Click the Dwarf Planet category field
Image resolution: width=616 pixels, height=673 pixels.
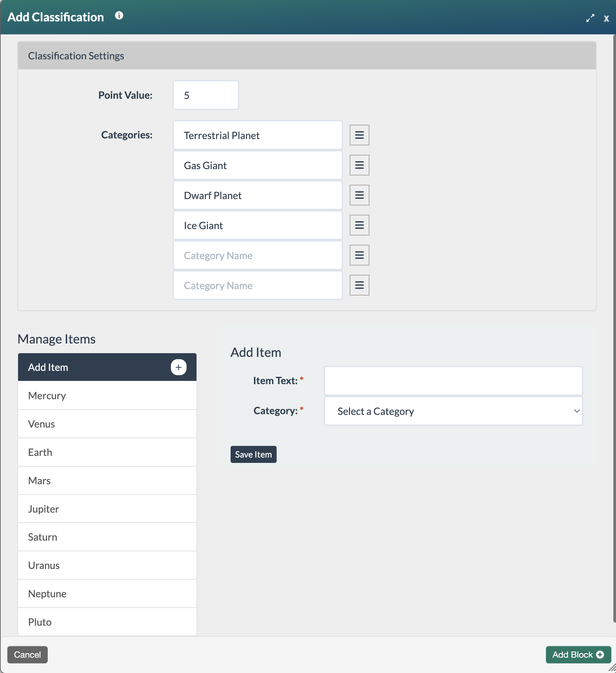click(258, 195)
